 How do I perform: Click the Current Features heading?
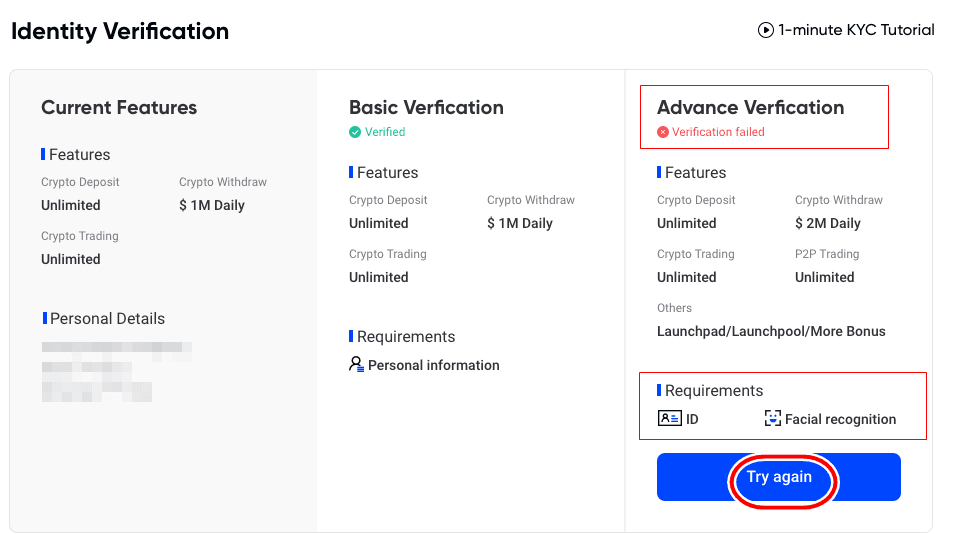(119, 107)
